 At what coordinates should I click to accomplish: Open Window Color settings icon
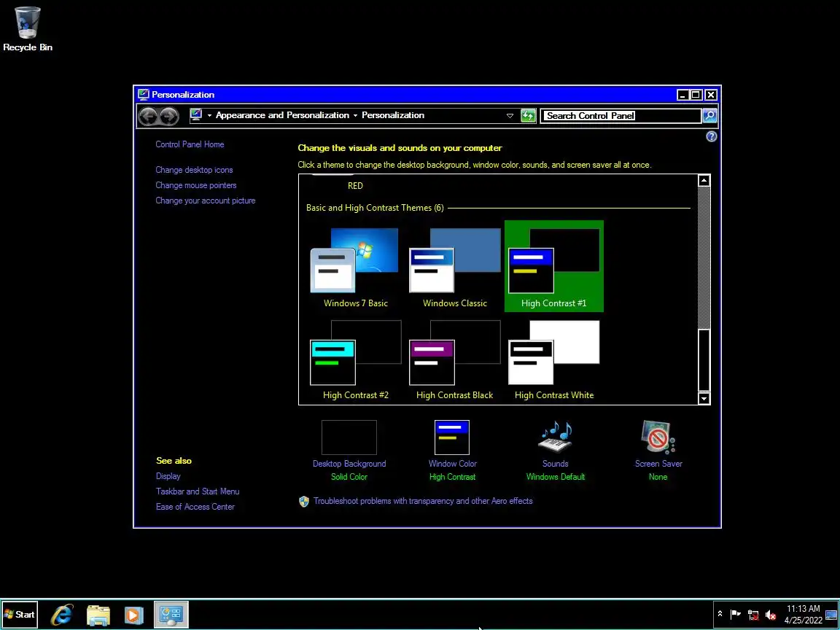pos(452,437)
